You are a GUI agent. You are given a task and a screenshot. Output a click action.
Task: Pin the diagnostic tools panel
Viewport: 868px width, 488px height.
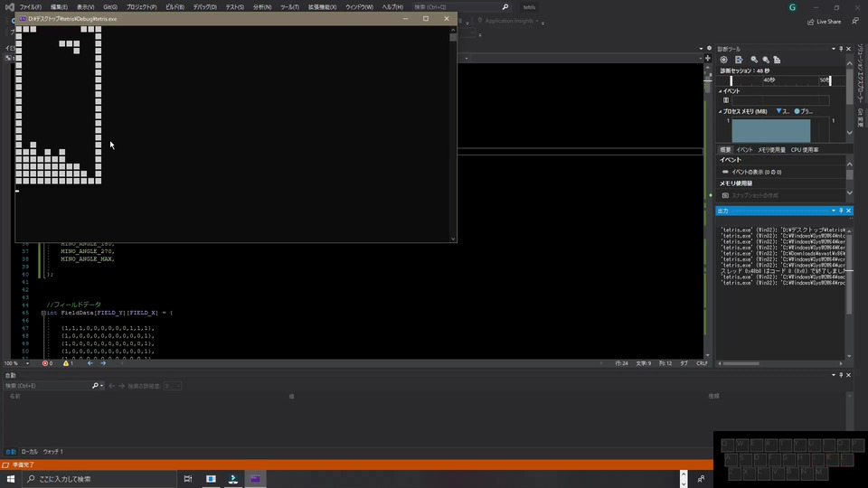(841, 49)
